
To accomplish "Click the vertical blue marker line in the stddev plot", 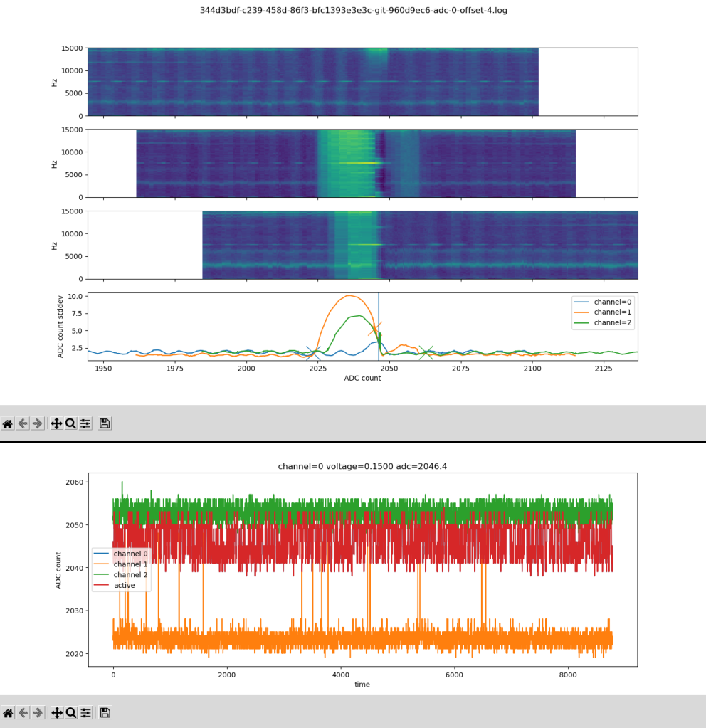I will 379,320.
